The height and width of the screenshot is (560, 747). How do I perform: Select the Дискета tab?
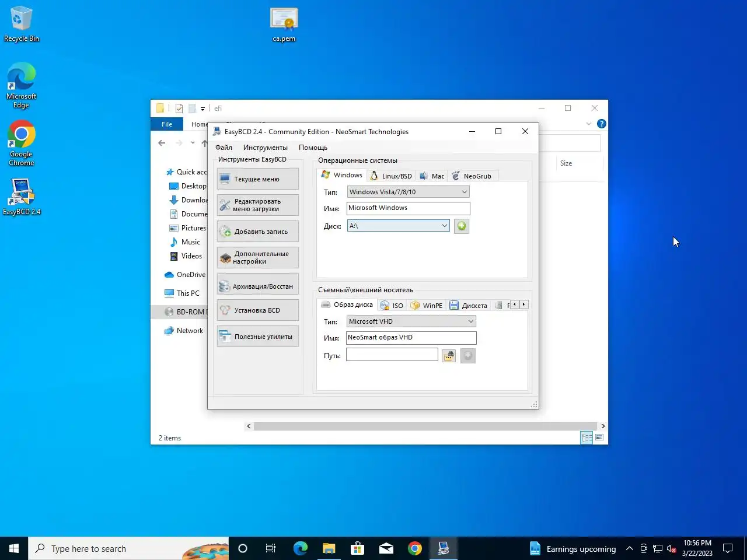click(469, 306)
